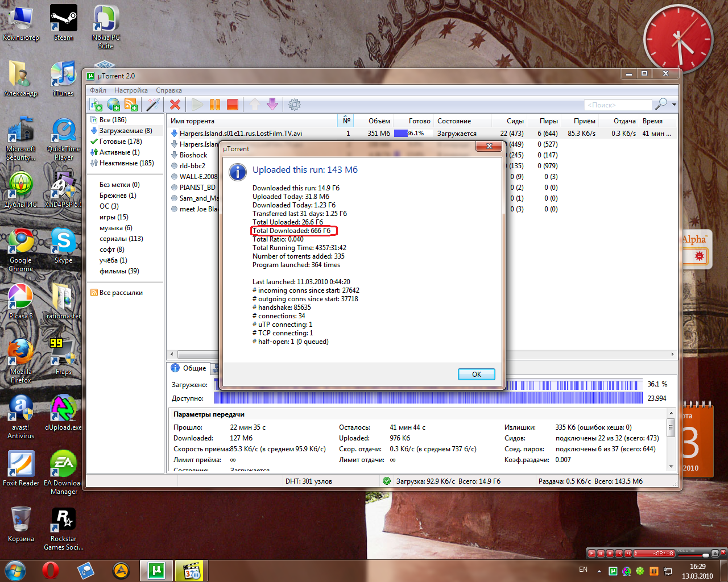
Task: Click the Add Torrent toolbar icon
Action: point(96,105)
